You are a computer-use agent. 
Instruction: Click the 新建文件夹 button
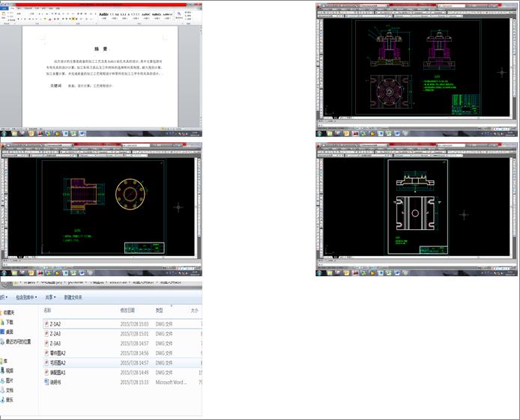click(x=73, y=297)
